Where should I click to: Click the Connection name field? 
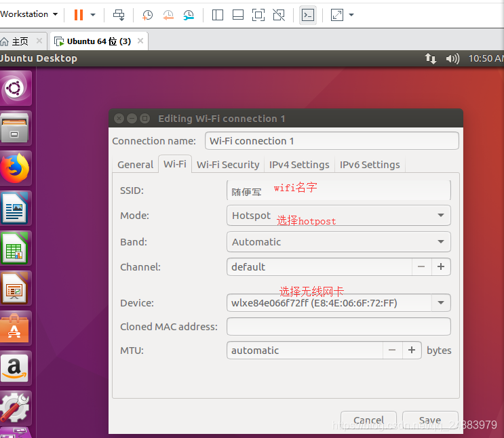tap(332, 141)
